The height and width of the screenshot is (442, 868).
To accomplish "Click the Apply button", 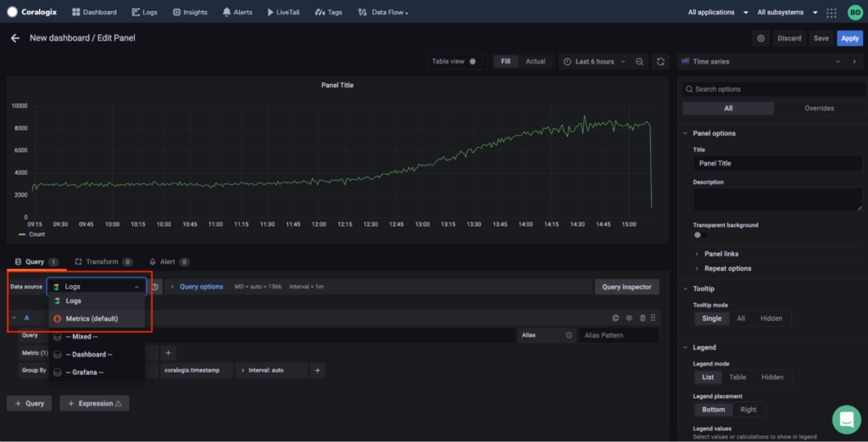I will (849, 38).
